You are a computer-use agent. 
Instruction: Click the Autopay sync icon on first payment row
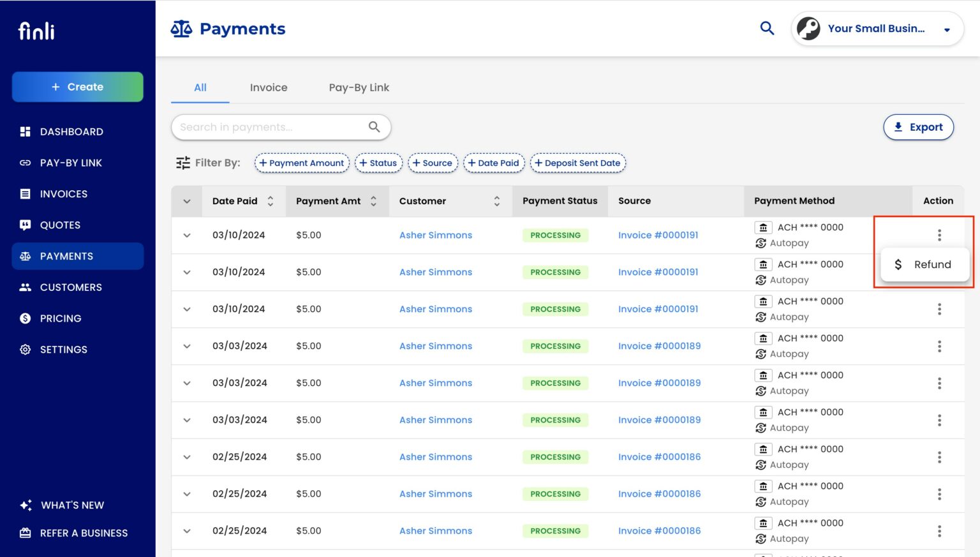761,243
